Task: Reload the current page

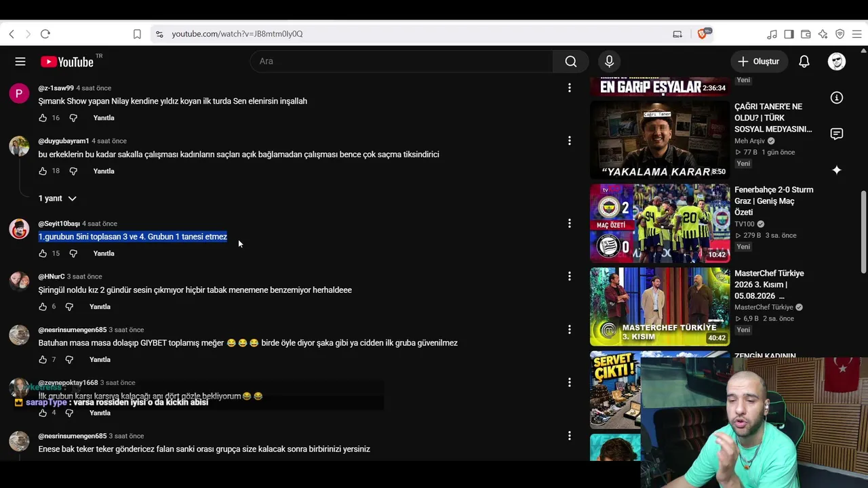Action: click(x=45, y=34)
